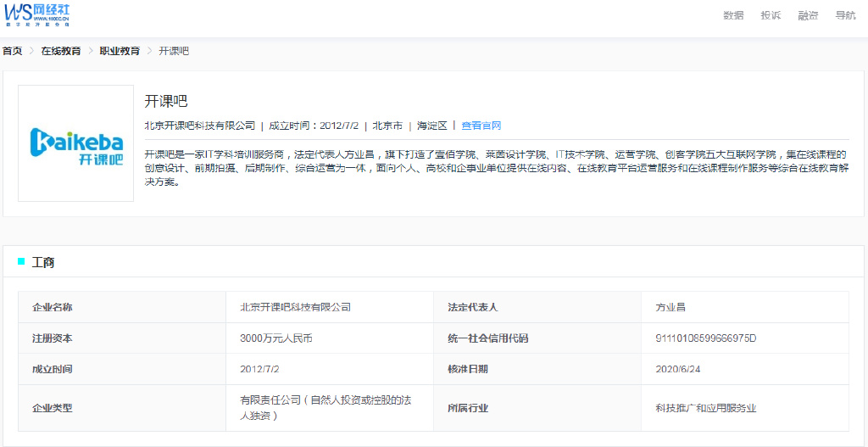The width and height of the screenshot is (868, 447).
Task: Click company name in header info line
Action: [200, 126]
